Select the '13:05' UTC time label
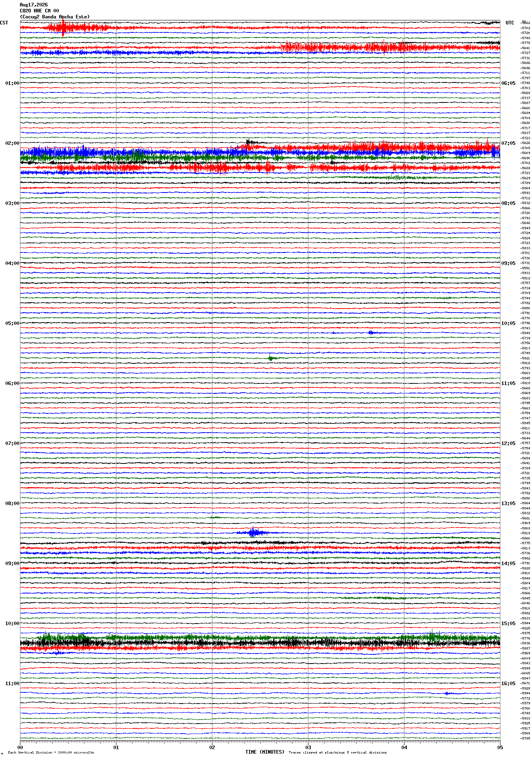 pos(508,503)
